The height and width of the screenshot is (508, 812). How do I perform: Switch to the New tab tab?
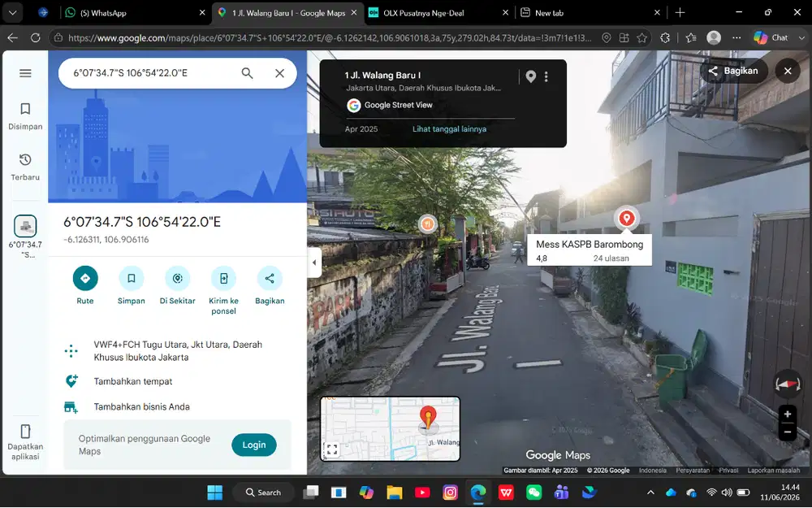tap(590, 13)
